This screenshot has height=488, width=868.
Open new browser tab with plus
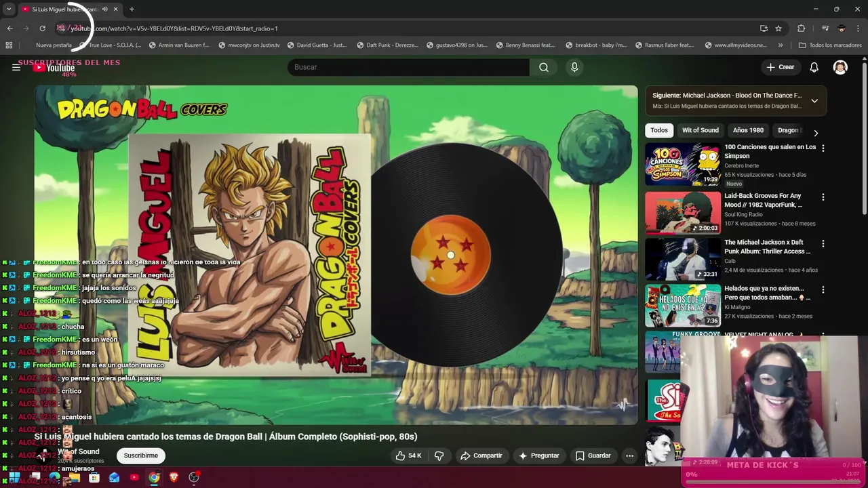pos(132,9)
